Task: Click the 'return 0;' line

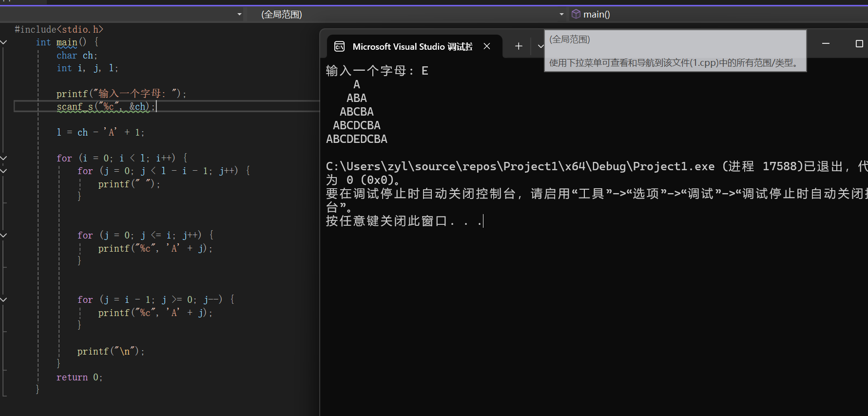Action: pos(79,377)
